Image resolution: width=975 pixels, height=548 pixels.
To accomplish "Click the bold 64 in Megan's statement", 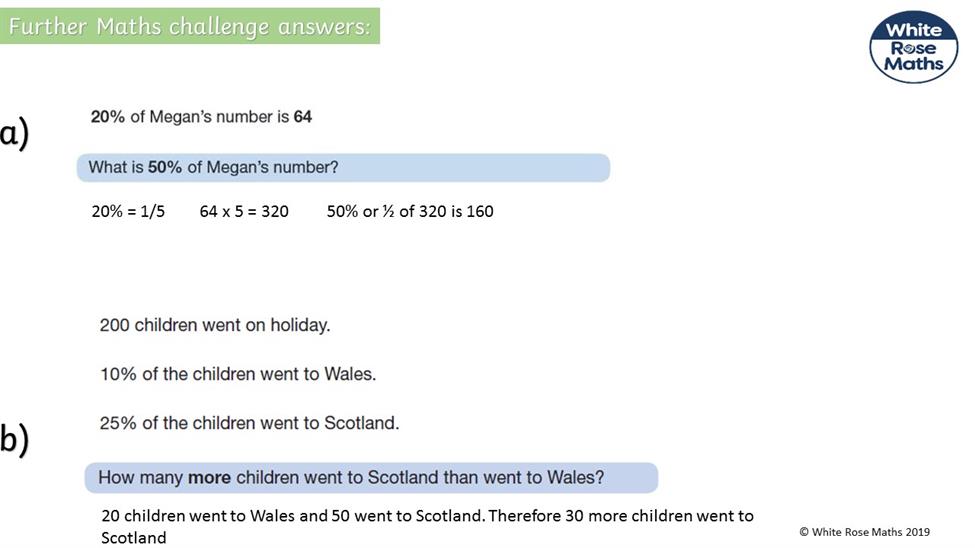I will [303, 117].
